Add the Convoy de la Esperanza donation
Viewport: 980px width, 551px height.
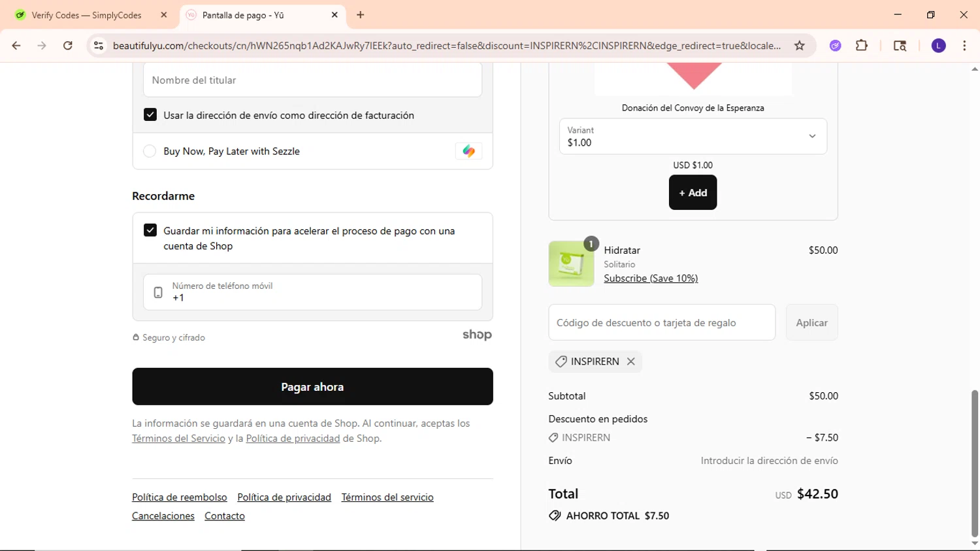(693, 192)
